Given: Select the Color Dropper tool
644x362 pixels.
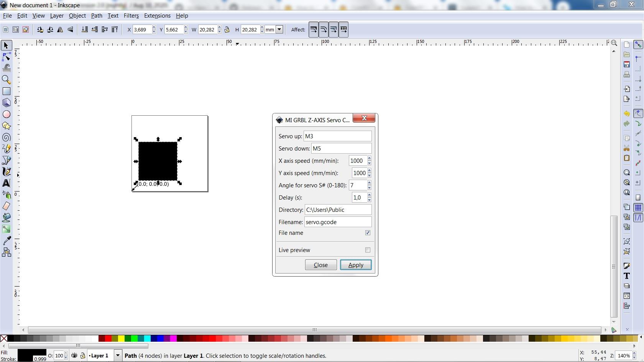Looking at the screenshot, I should (x=6, y=241).
